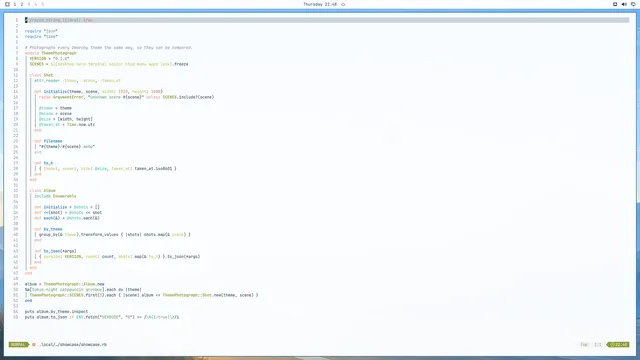This screenshot has height=360, width=640.
Task: Switch to workspace 1
Action: 15,4
